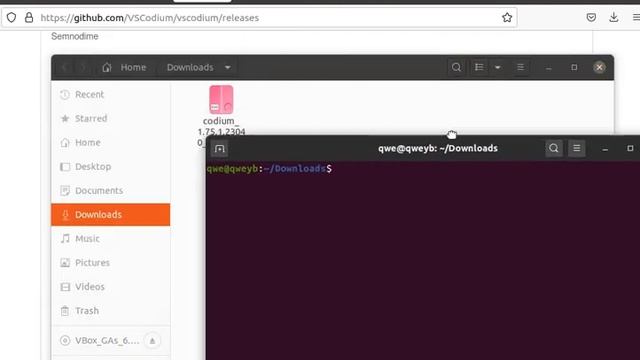Open the Firefox hamburger menu
This screenshot has height=360, width=640.
coord(636,17)
